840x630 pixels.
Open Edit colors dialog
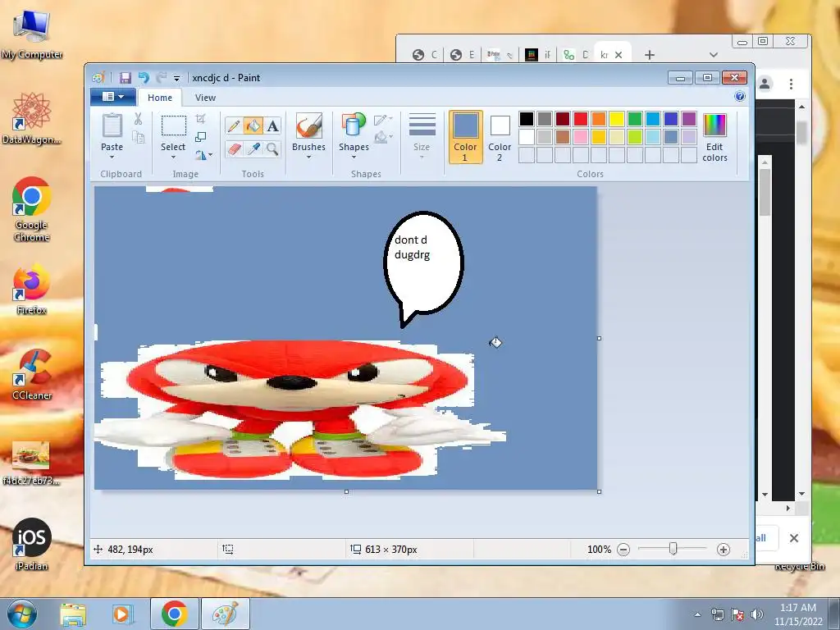pyautogui.click(x=714, y=138)
